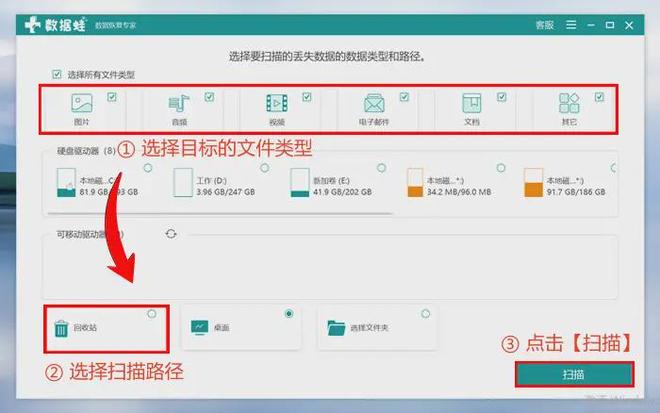Click the 工作 (D:) drive name
Viewport: 660px width, 413px height.
click(211, 181)
